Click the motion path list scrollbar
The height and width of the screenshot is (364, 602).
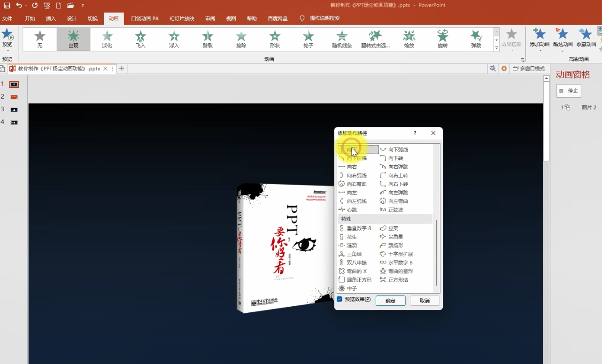point(436,253)
